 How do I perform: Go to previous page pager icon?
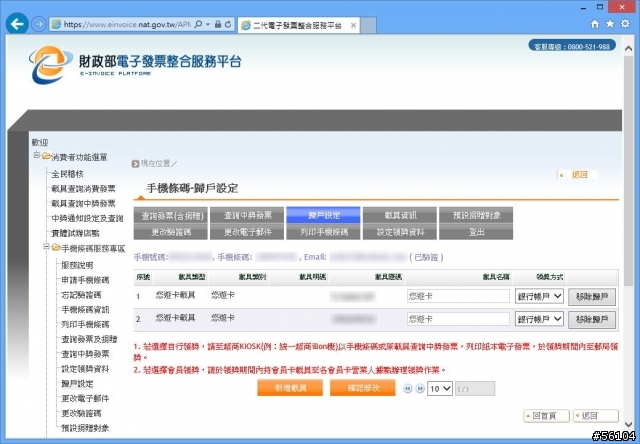407,388
